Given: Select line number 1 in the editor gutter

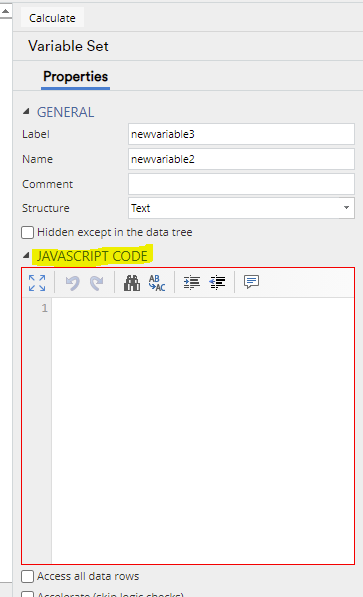Looking at the screenshot, I should tap(45, 308).
